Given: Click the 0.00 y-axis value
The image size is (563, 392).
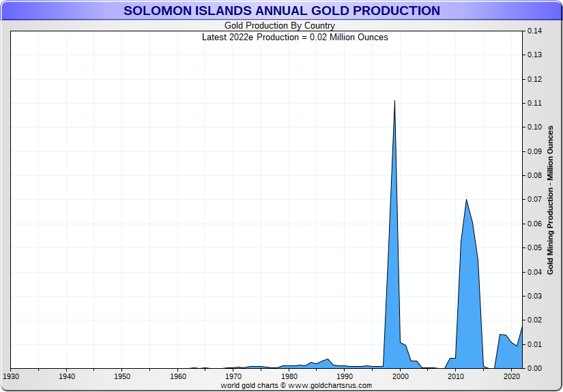Looking at the screenshot, I should 534,368.
